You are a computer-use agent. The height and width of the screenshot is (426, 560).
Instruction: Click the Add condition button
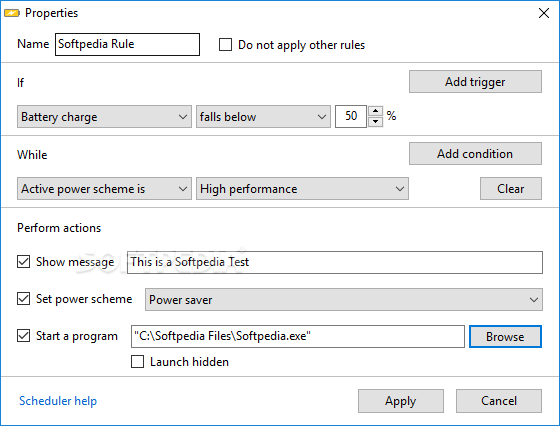(475, 154)
